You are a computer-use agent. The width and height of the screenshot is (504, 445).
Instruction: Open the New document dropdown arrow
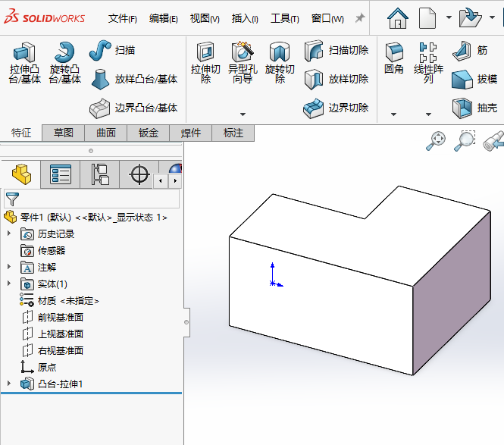pyautogui.click(x=449, y=17)
